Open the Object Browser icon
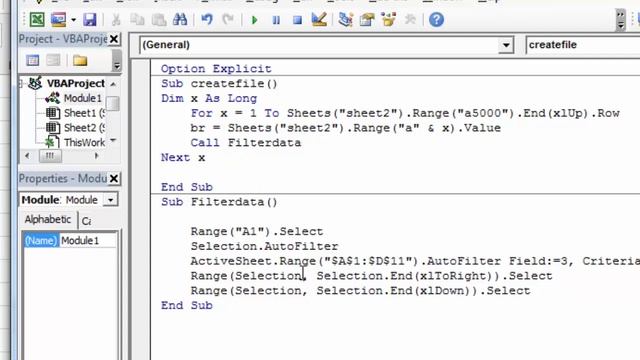The height and width of the screenshot is (360, 640). click(389, 20)
